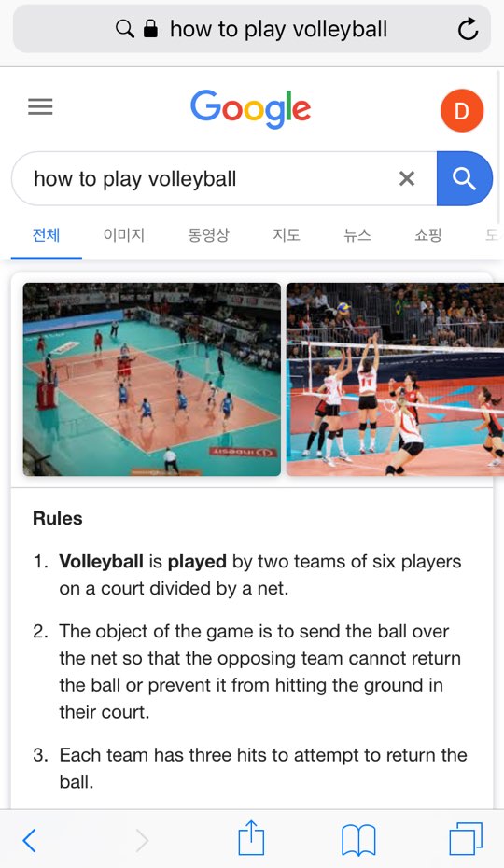
Task: Switch to the 동영상 tab
Action: (x=208, y=234)
